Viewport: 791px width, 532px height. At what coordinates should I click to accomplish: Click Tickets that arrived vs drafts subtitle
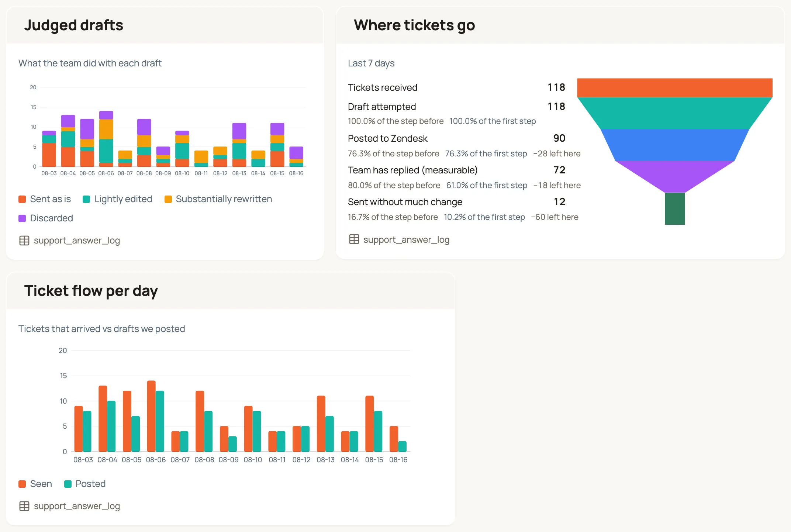(102, 329)
